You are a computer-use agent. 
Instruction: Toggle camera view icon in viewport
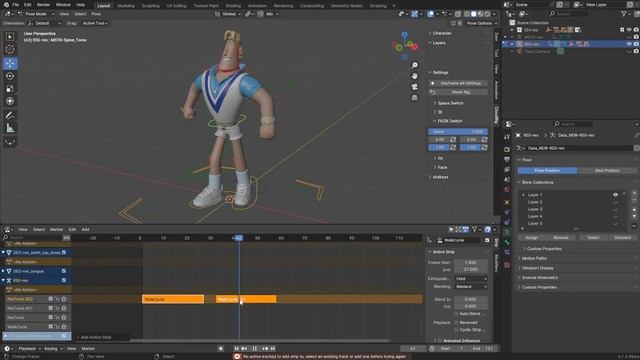[x=414, y=87]
